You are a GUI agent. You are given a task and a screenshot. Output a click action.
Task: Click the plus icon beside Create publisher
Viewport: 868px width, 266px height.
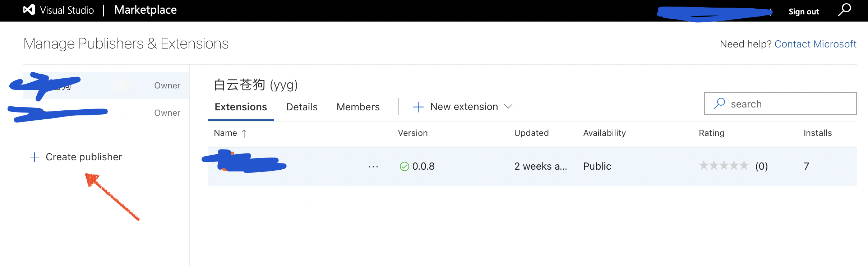(34, 157)
